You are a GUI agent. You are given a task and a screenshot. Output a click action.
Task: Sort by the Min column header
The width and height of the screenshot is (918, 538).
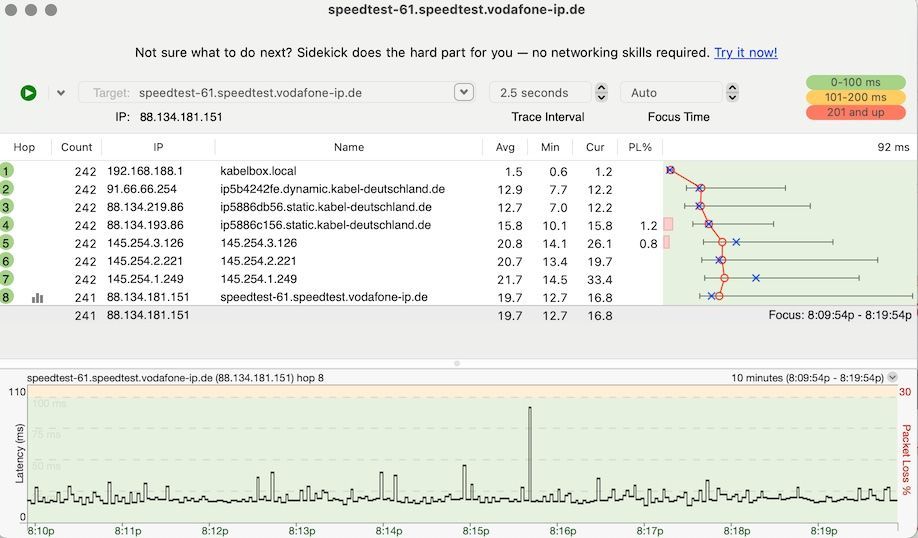click(550, 147)
